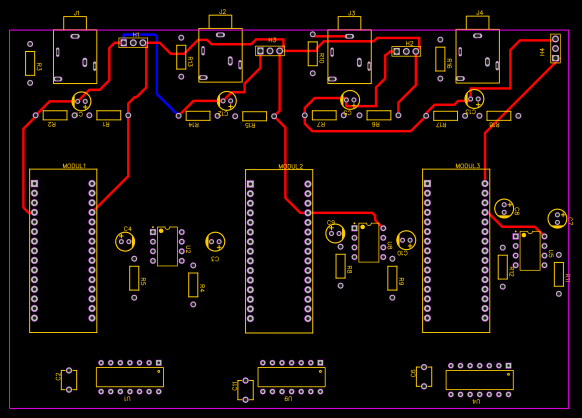The width and height of the screenshot is (582, 418).
Task: Select the U2 IC footprint
Action: 167,246
